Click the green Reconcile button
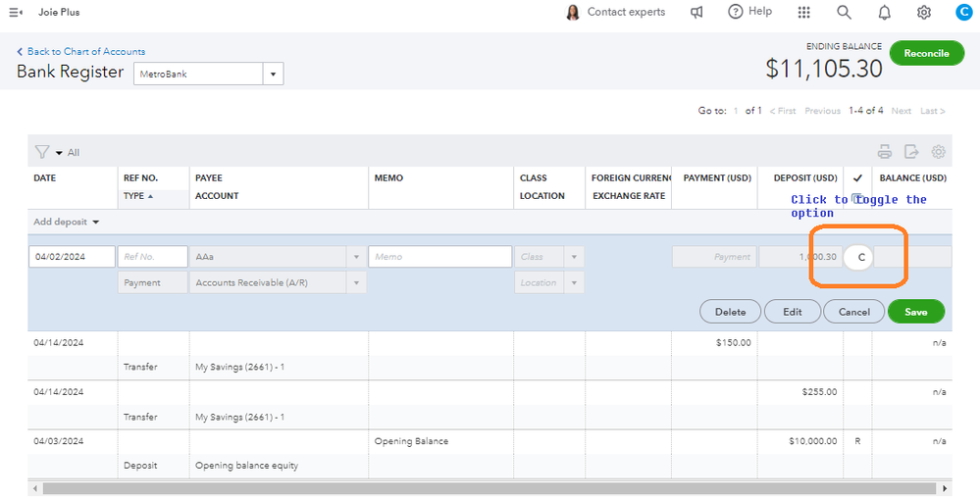Viewport: 980px width, 499px height. tap(926, 53)
